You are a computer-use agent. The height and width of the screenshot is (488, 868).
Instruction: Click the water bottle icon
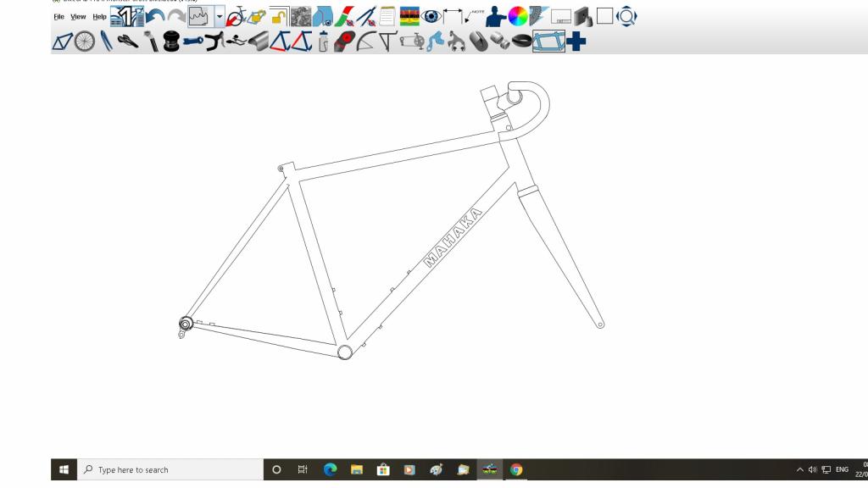(323, 41)
